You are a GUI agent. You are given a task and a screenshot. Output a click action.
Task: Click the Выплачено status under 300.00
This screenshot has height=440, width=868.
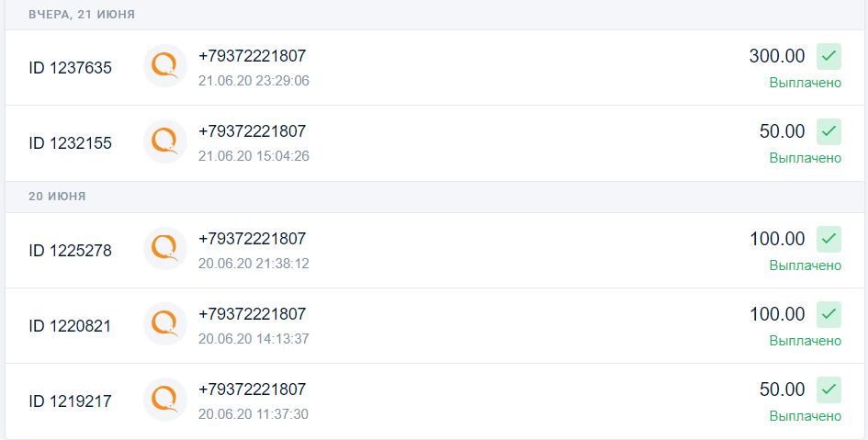pyautogui.click(x=806, y=83)
